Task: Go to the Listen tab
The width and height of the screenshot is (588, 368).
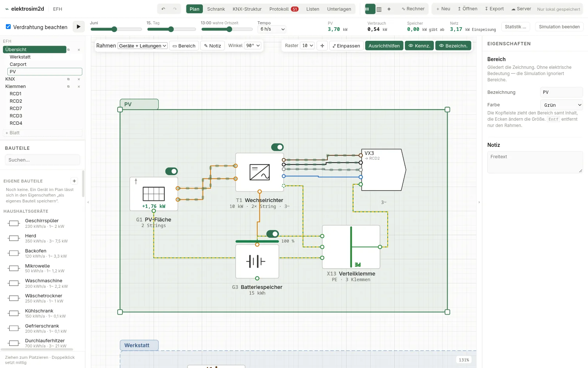Action: tap(313, 9)
